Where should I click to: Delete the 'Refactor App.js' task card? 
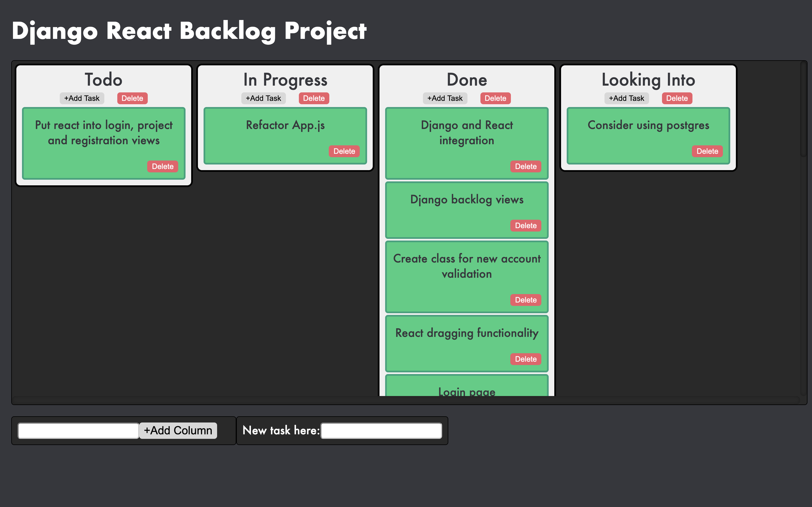pos(344,151)
